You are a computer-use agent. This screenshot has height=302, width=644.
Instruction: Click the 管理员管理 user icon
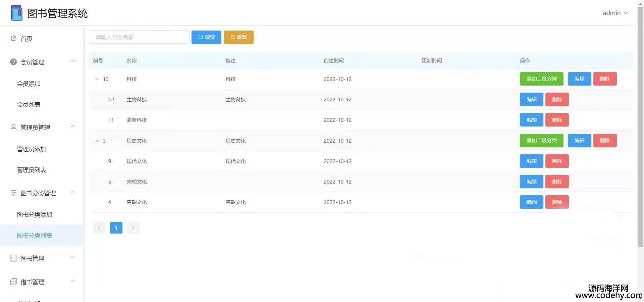pos(13,128)
